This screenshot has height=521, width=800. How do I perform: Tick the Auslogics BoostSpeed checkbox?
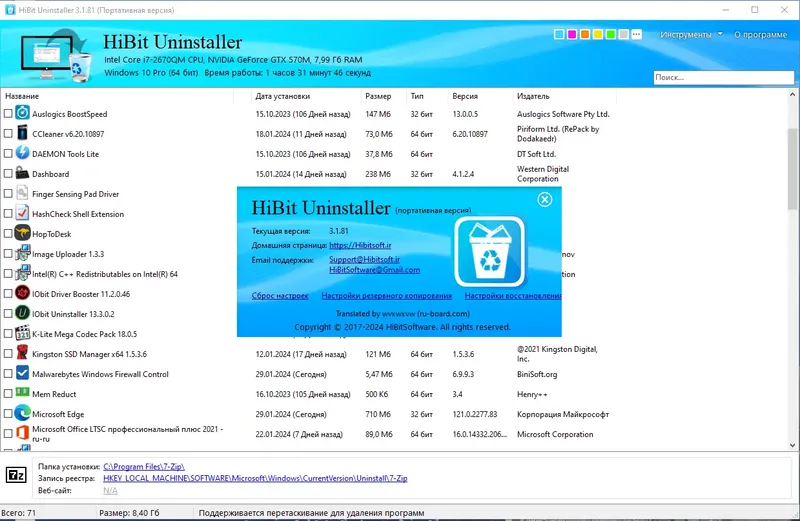coord(8,113)
